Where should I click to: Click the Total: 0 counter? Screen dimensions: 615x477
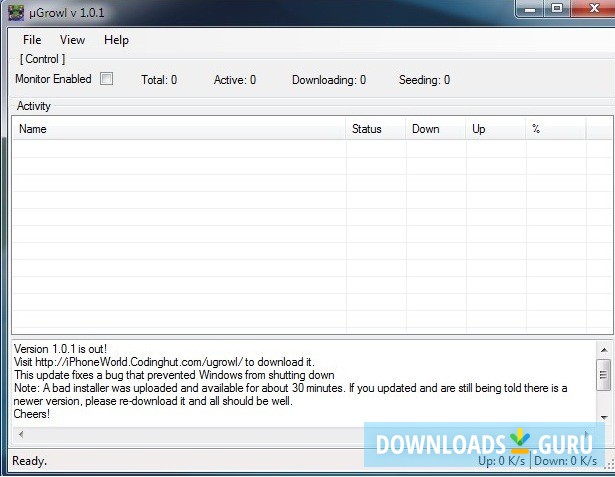159,80
